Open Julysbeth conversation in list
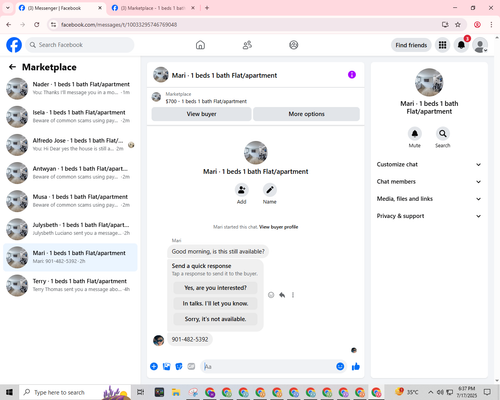Image resolution: width=500 pixels, height=400 pixels. (70, 229)
